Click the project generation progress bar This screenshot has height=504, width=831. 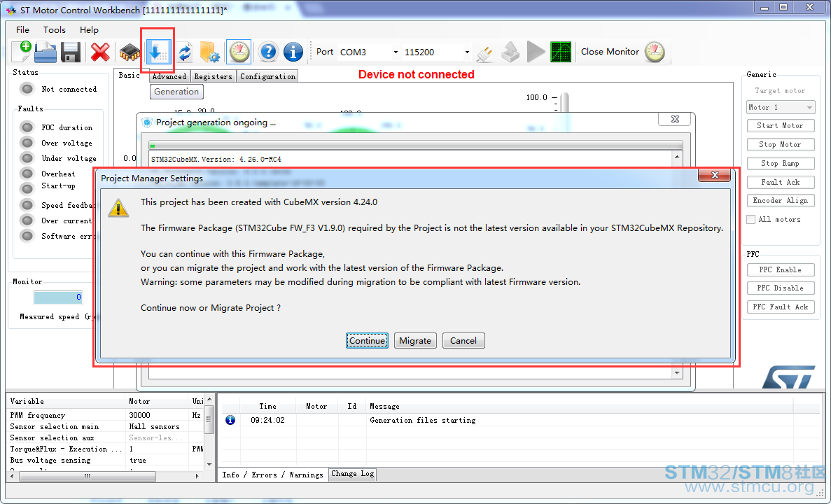(x=416, y=145)
